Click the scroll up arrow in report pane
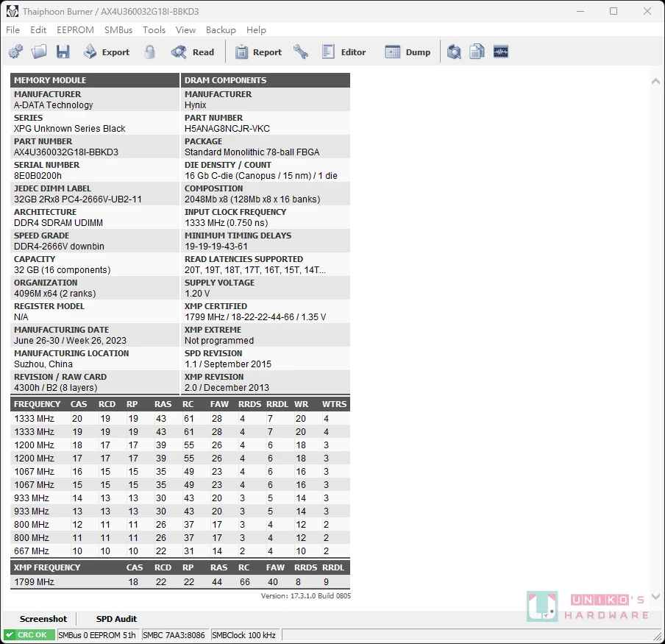The image size is (665, 644). click(x=655, y=82)
